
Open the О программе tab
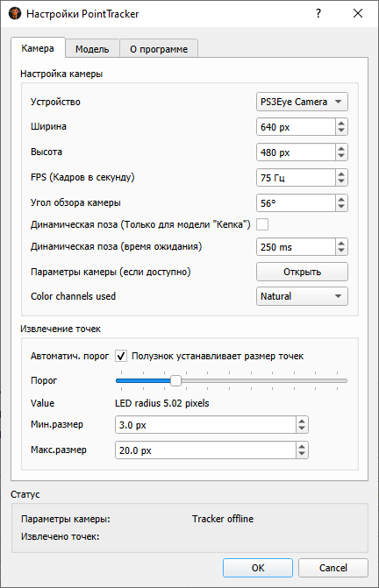159,49
